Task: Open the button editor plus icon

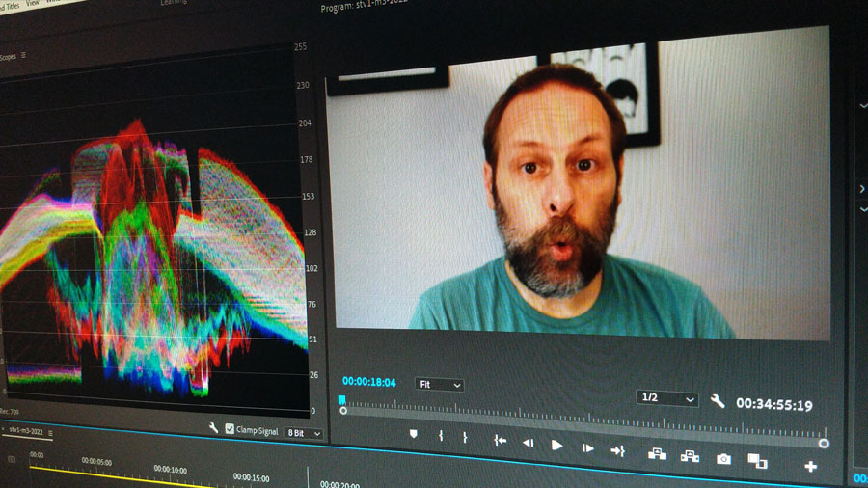Action: 810,467
